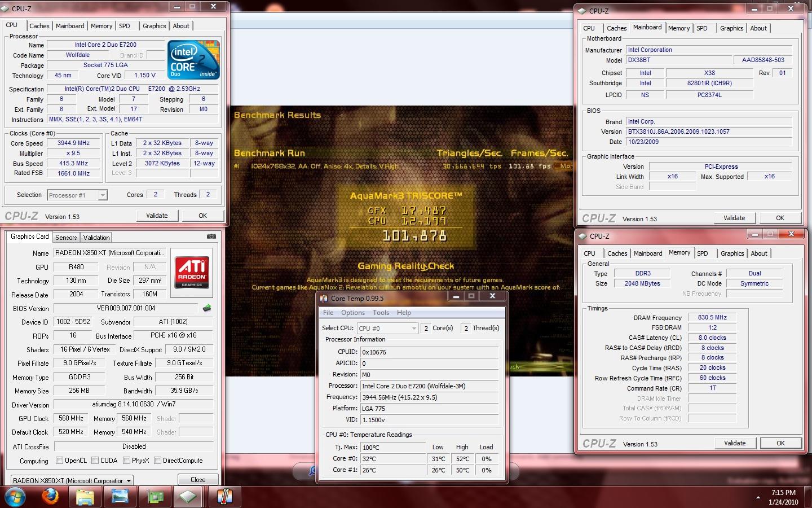Open SPD tab in CPU-Z Memory window
Viewport: 812px width, 508px height.
(702, 253)
